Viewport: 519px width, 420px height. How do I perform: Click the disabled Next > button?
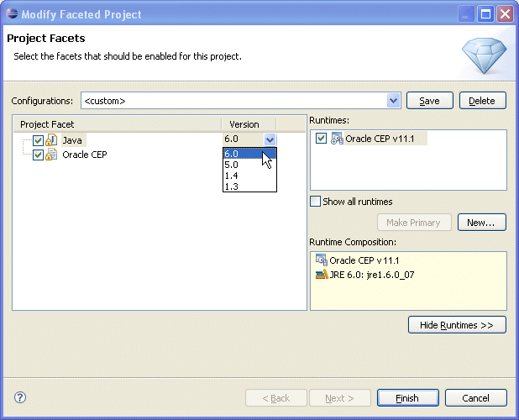pos(340,398)
